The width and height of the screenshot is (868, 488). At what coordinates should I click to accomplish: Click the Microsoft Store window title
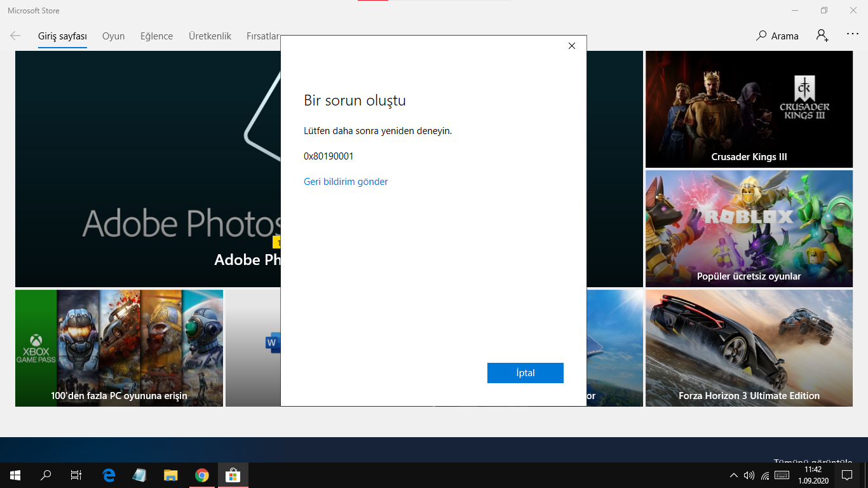point(34,11)
